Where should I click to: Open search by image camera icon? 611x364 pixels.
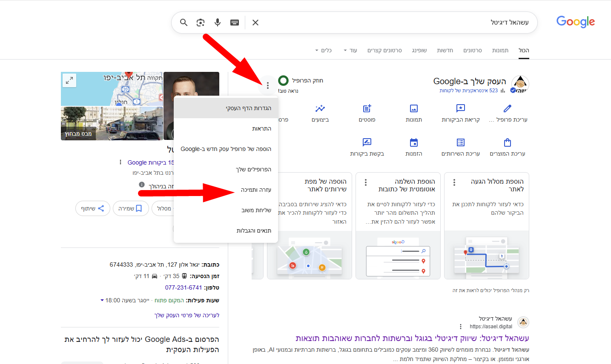tap(201, 23)
